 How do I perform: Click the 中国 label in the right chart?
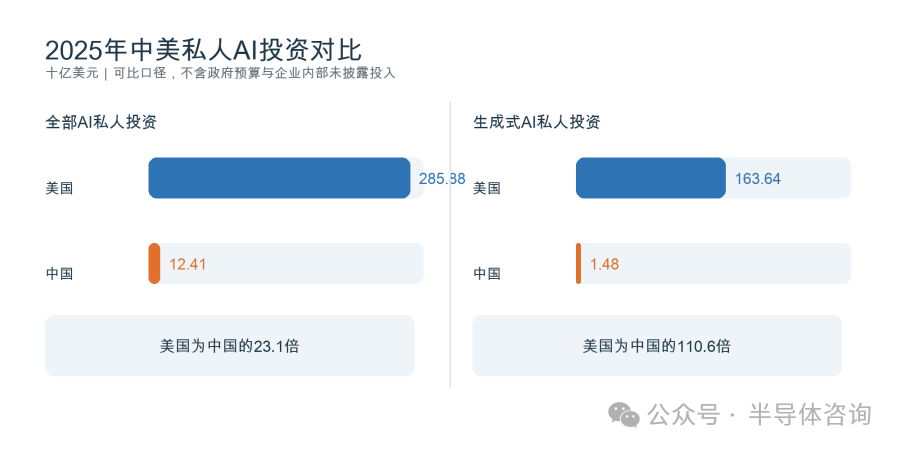[x=487, y=274]
